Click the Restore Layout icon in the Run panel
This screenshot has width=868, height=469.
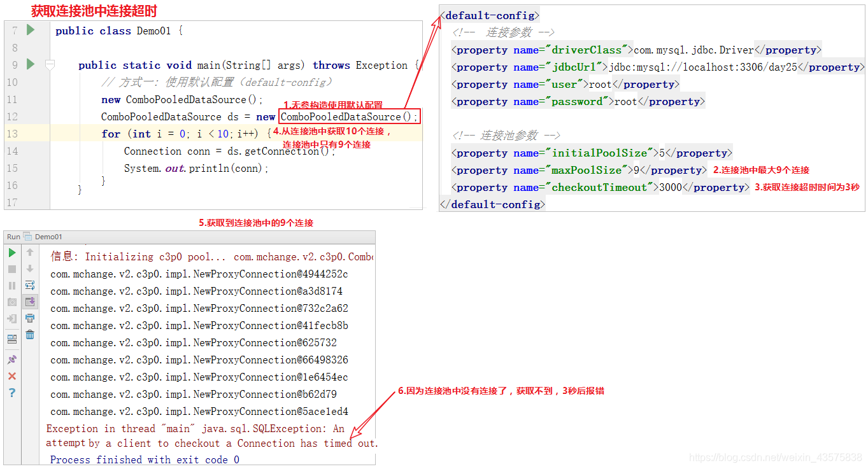pyautogui.click(x=12, y=339)
